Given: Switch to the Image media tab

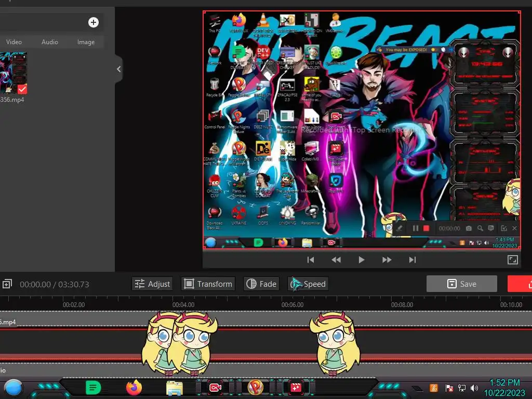Looking at the screenshot, I should [x=86, y=42].
